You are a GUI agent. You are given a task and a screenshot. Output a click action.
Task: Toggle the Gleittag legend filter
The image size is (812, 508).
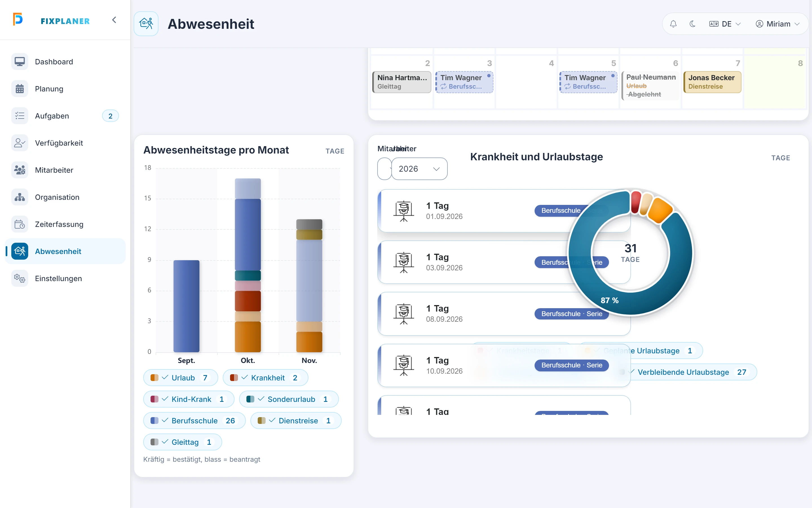tap(182, 442)
